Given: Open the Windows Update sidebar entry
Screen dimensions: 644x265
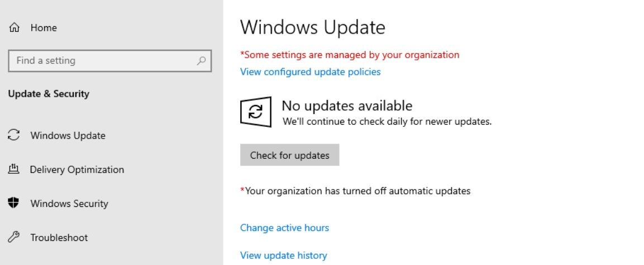Looking at the screenshot, I should coord(68,136).
